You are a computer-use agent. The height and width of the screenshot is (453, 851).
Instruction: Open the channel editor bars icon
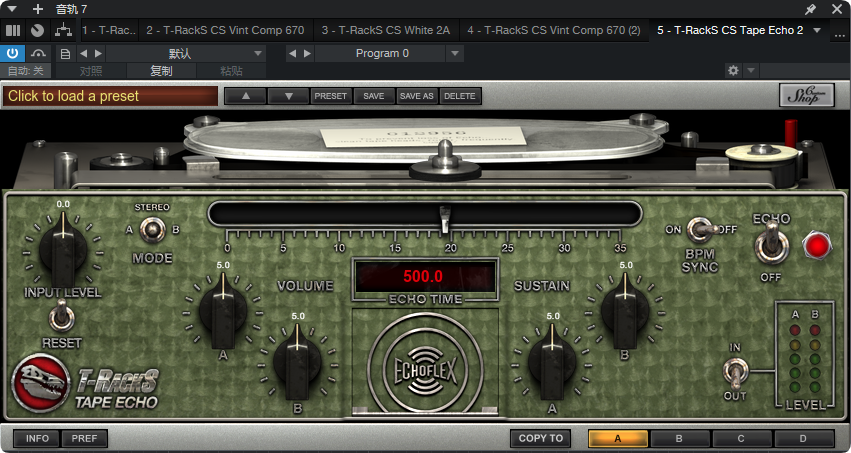click(13, 30)
